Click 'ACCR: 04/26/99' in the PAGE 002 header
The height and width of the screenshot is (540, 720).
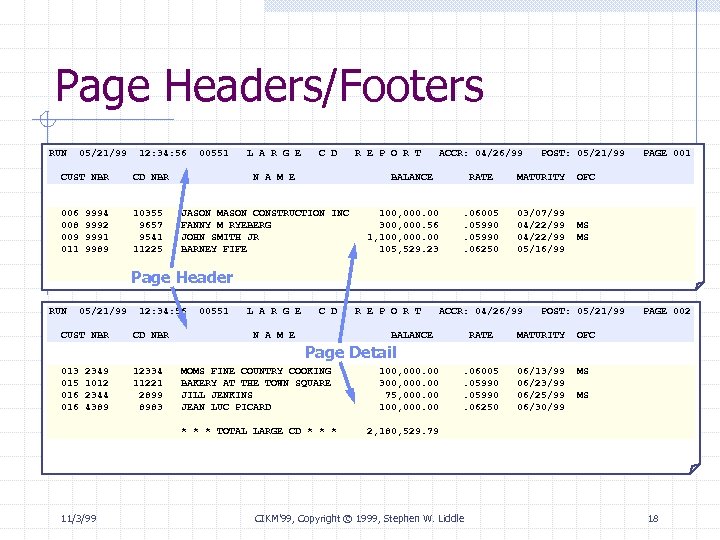coord(481,311)
